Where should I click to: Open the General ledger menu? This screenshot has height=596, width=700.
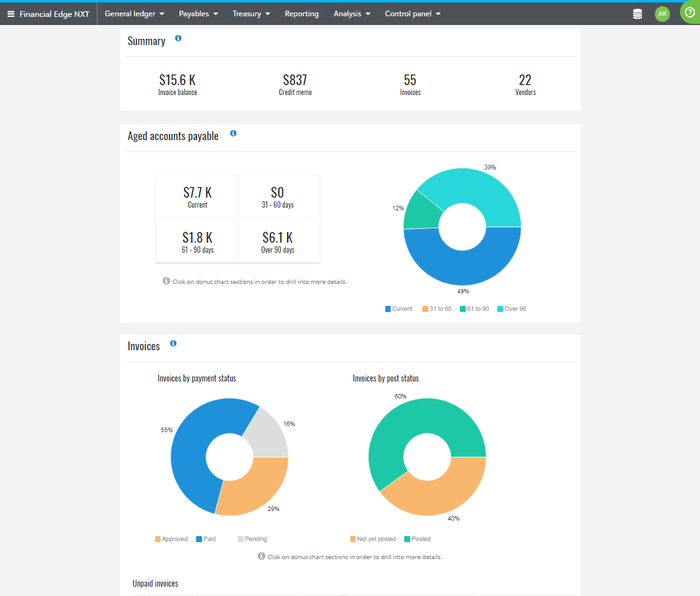coord(134,13)
